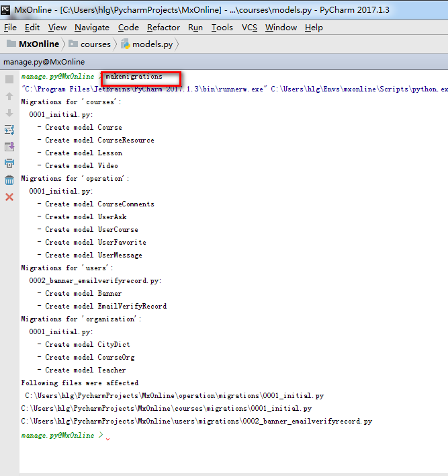Click the print icon in console sidebar

click(9, 163)
